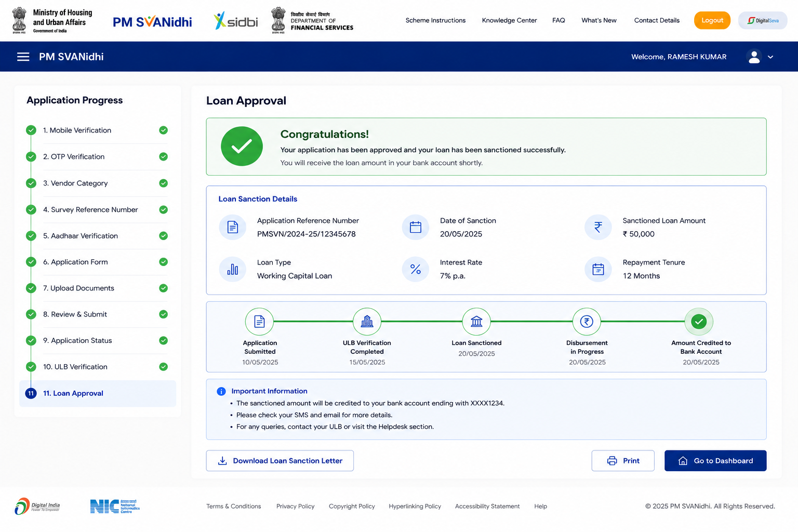Download the Loan Sanction Letter
The width and height of the screenshot is (798, 532).
point(280,461)
